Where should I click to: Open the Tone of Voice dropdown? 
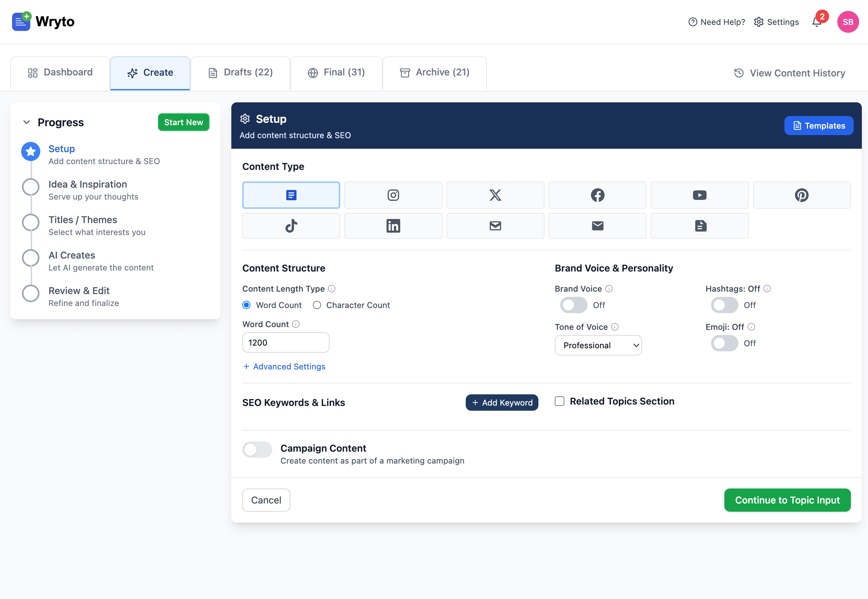click(598, 345)
